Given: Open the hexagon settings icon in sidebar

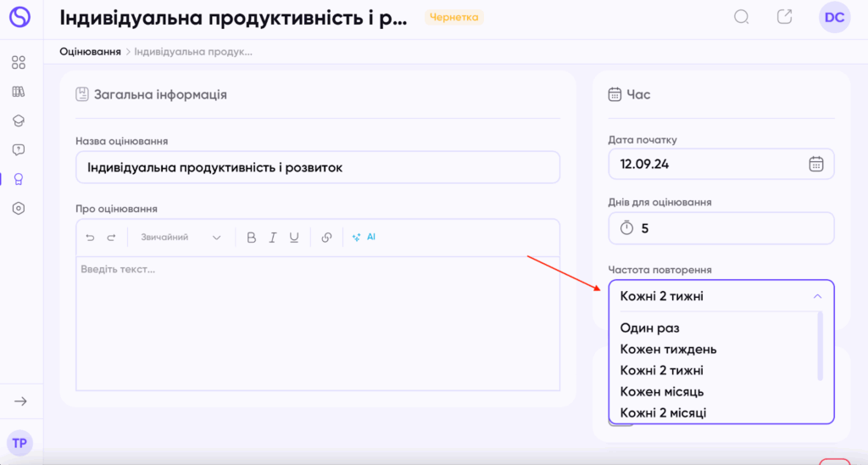Looking at the screenshot, I should pos(19,208).
